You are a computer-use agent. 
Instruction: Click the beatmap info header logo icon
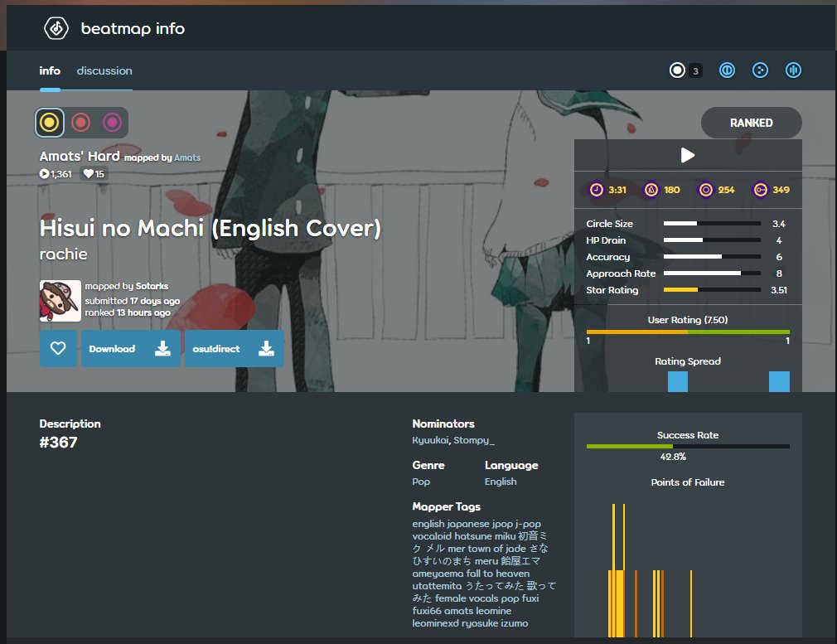tap(56, 28)
